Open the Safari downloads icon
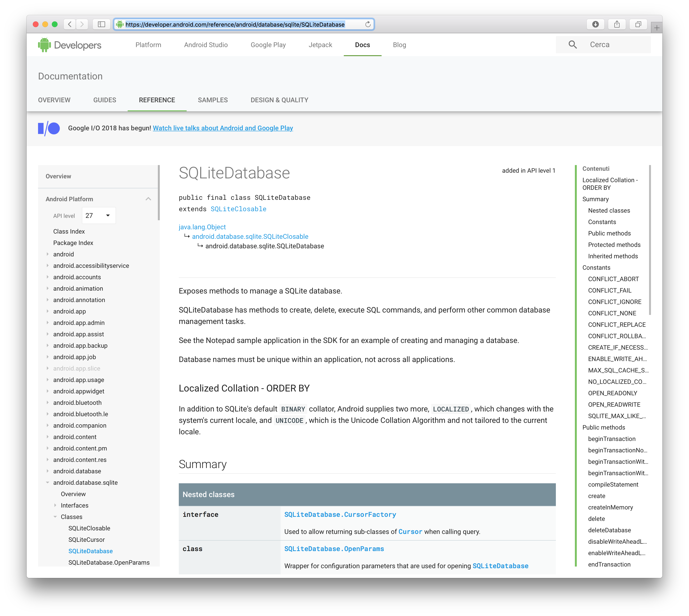This screenshot has width=689, height=616. coord(595,24)
